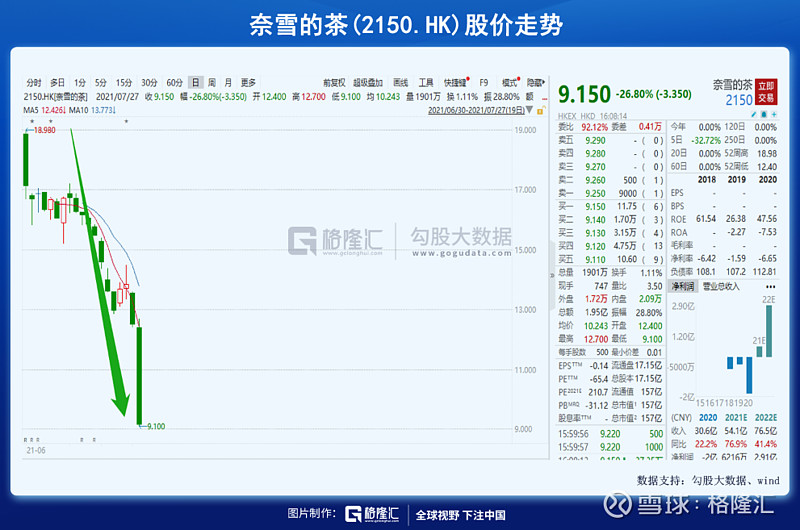Click the 卖三 9.270 order book row

tap(610, 167)
